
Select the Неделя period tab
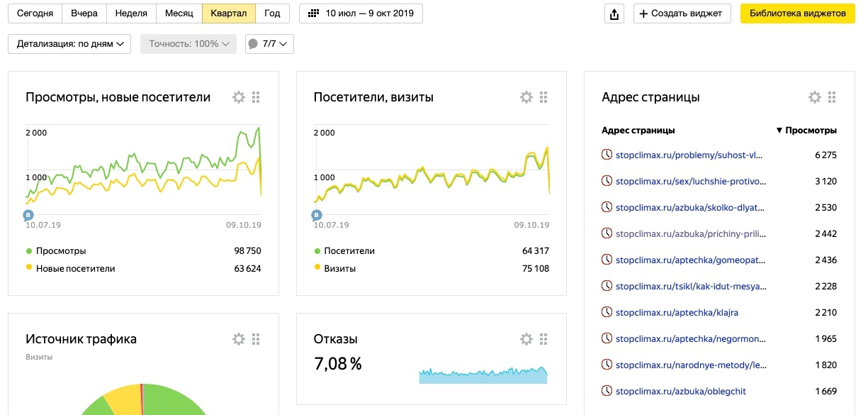[130, 13]
